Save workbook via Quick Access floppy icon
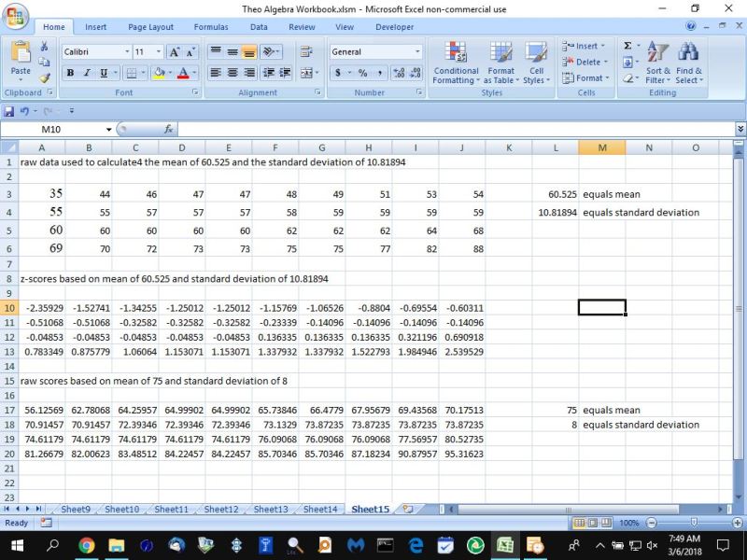Screen dimensions: 747x560 8,111
